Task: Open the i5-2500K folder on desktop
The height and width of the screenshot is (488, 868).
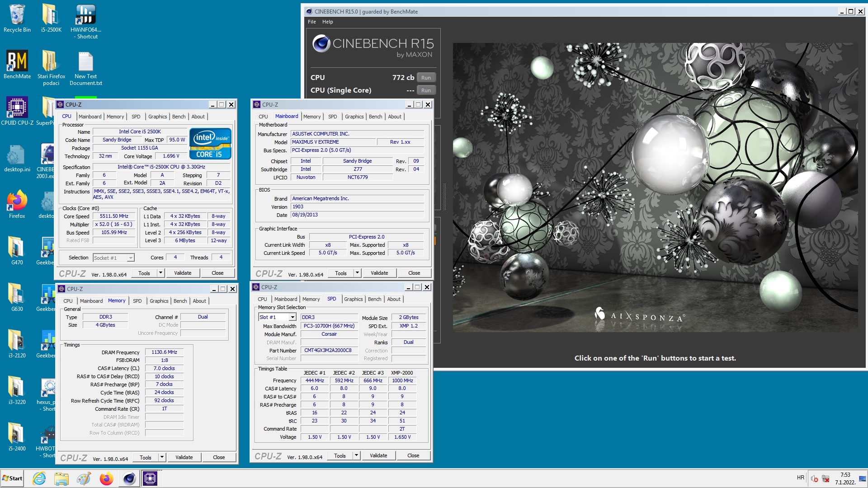Action: tap(51, 18)
